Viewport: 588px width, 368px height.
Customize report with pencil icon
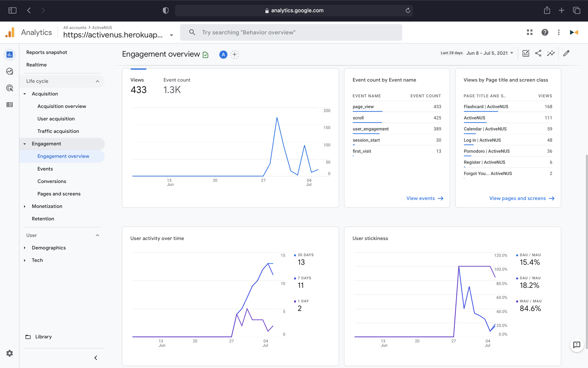pos(566,53)
